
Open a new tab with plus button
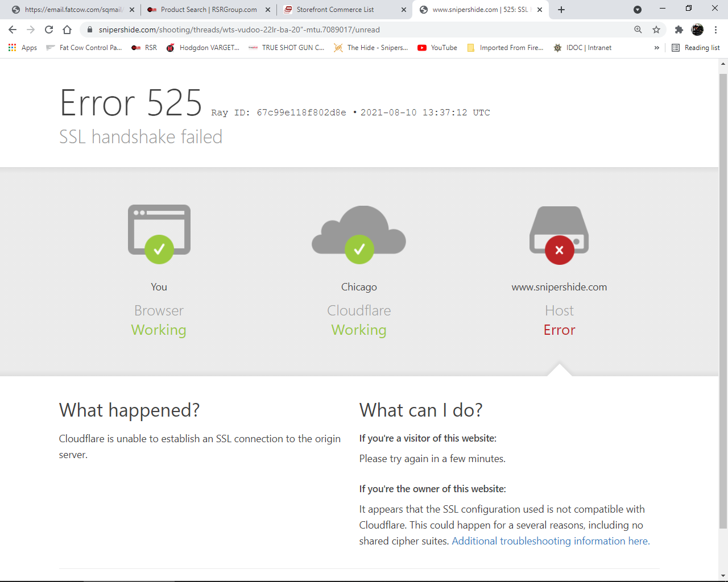(561, 10)
